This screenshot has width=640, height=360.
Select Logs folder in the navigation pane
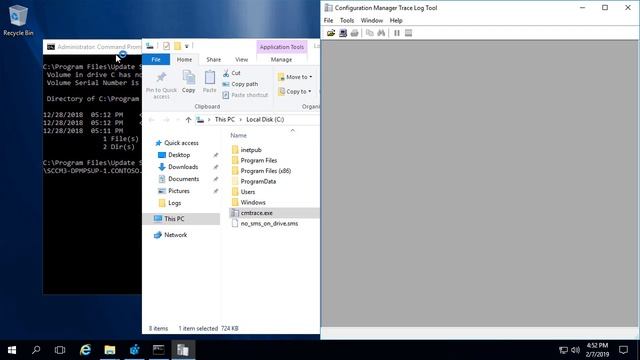(174, 203)
